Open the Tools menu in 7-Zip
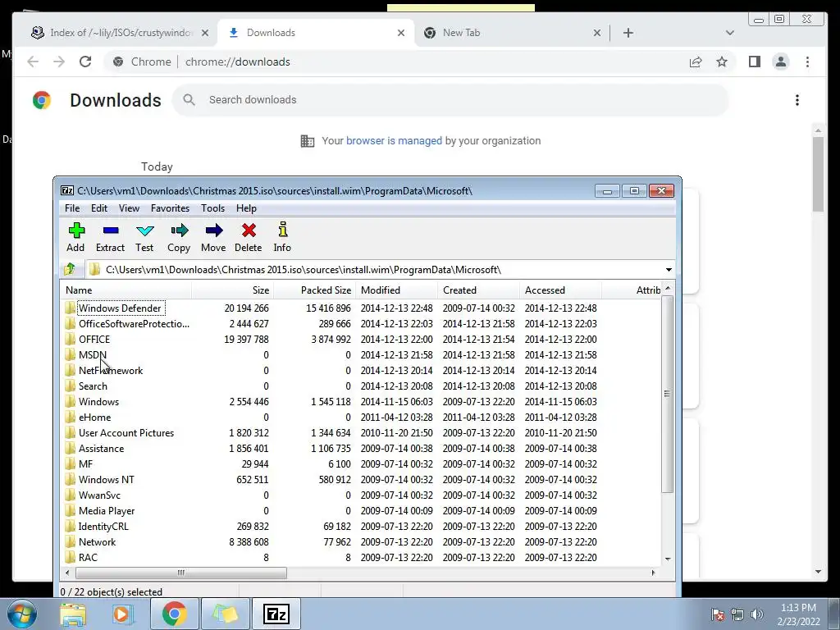The image size is (840, 630). pos(212,208)
